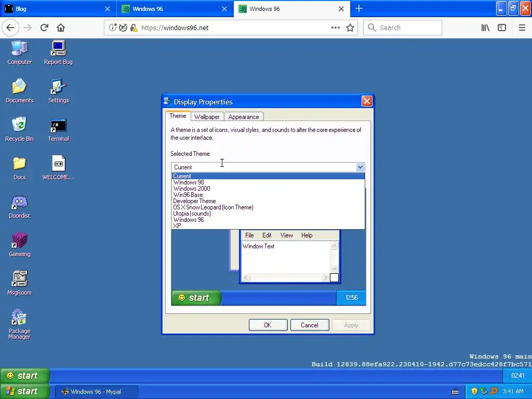Reload the current page
Viewport: 532px width, 399px height.
tap(45, 28)
